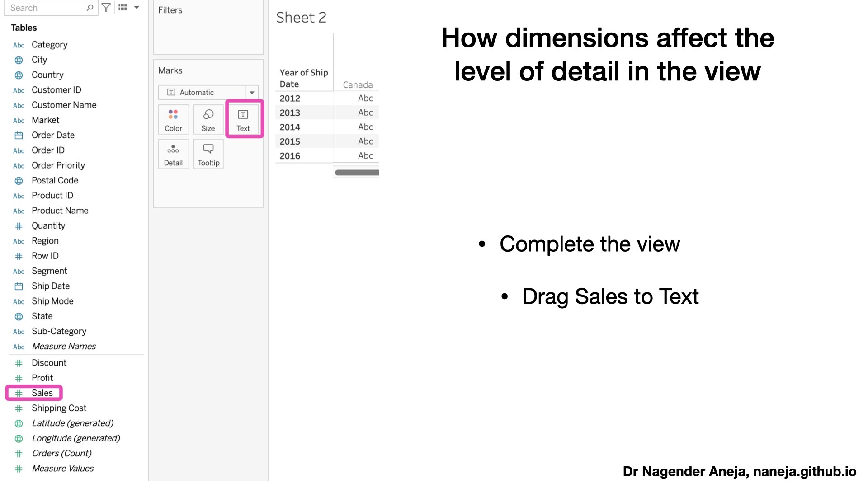Select the Product ID field
Screen dimensions: 868x488
[52, 196]
